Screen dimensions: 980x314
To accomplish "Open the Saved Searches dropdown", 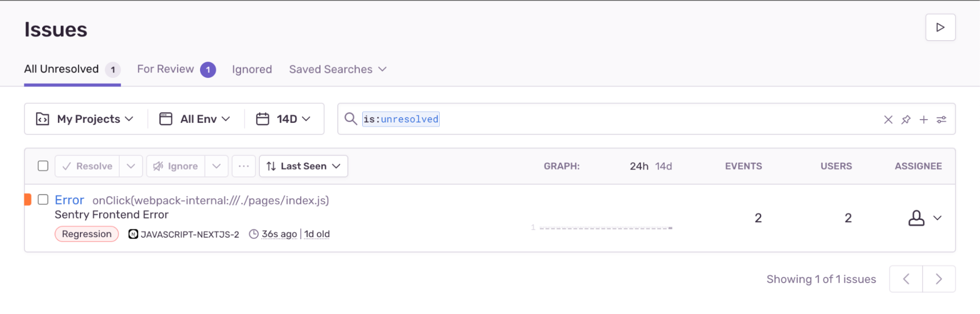I will click(x=338, y=70).
